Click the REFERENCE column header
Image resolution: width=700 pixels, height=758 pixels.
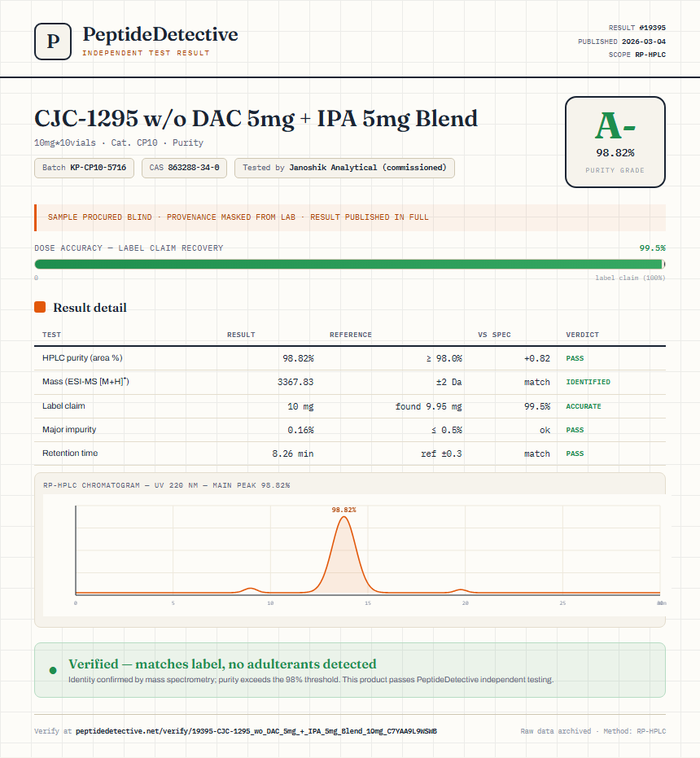351,335
